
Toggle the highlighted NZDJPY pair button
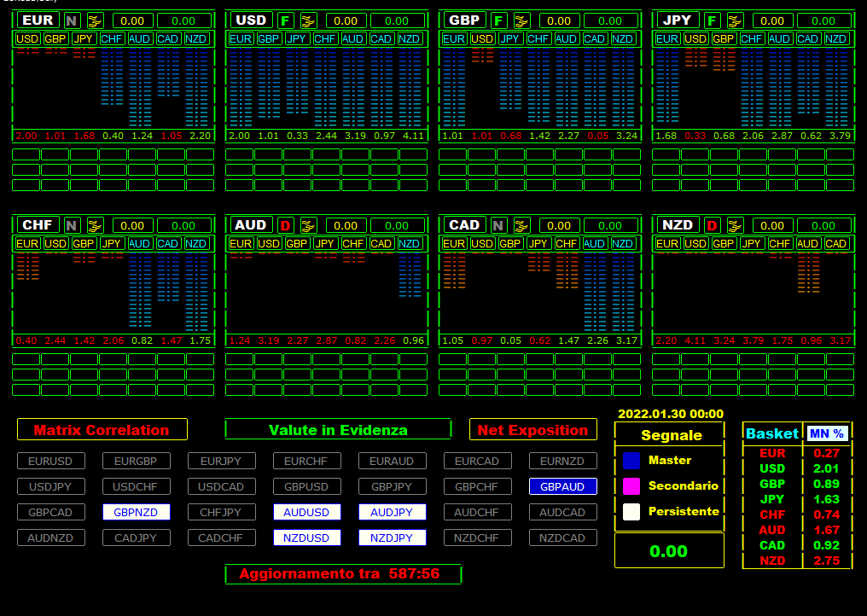(x=392, y=538)
